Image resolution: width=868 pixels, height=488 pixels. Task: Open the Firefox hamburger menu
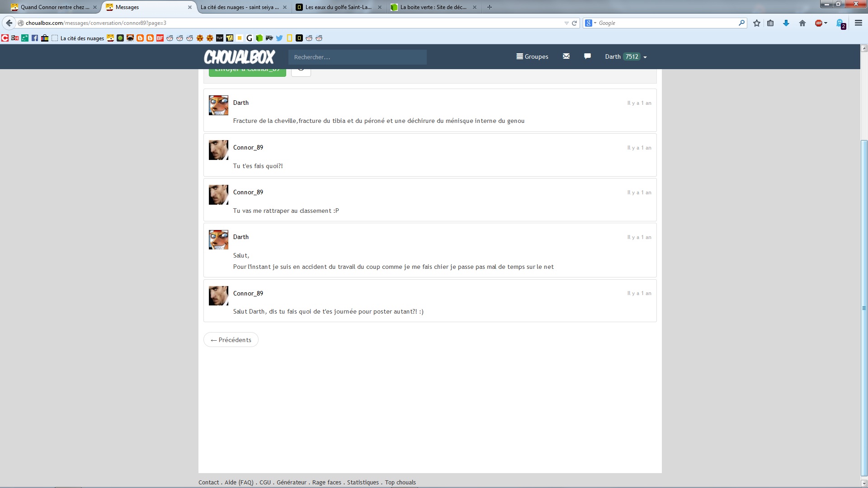[x=858, y=23]
